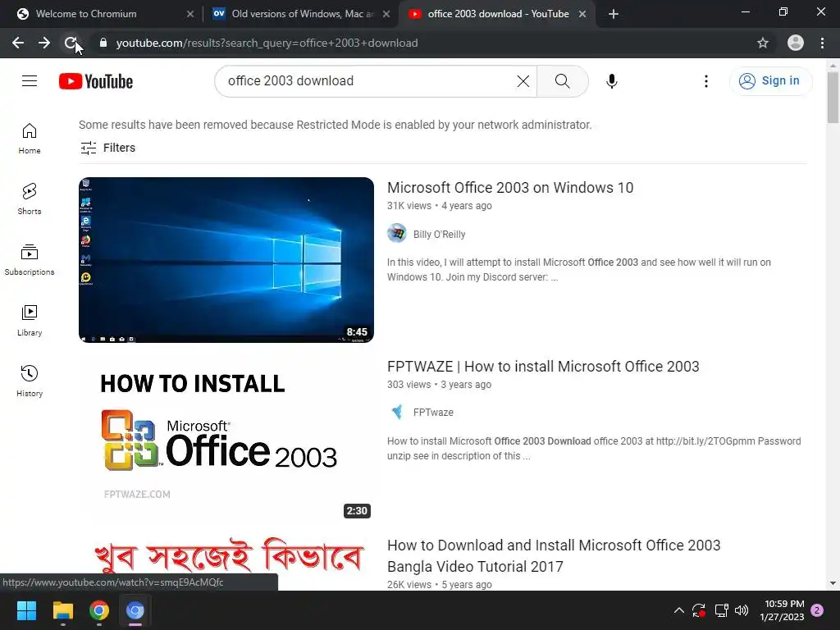Bookmark this page with the star icon
Image resolution: width=840 pixels, height=630 pixels.
click(763, 43)
